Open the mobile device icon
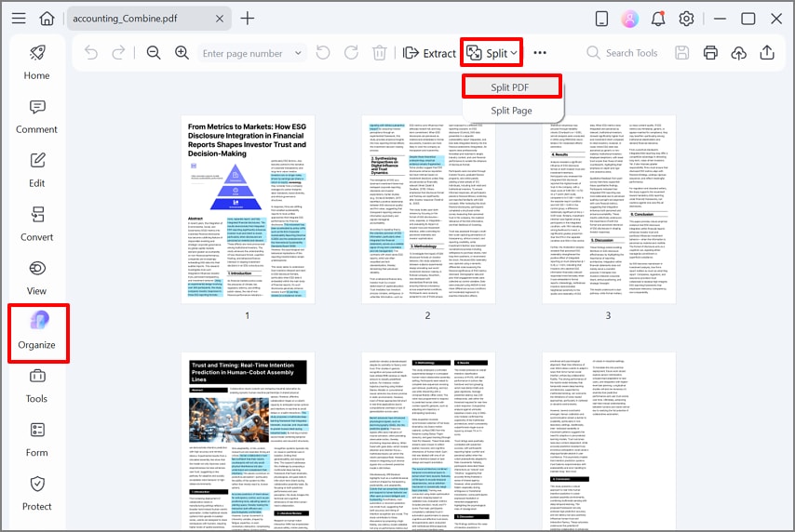 [x=601, y=19]
